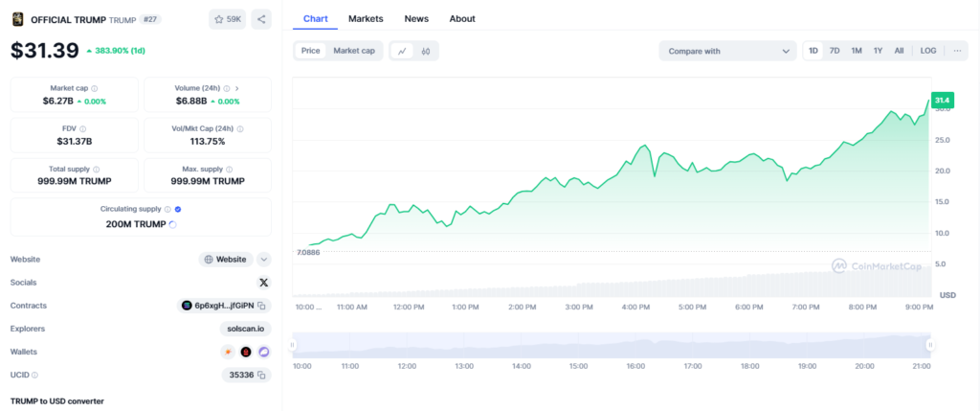
Task: Select the 1D time range
Action: coord(813,52)
